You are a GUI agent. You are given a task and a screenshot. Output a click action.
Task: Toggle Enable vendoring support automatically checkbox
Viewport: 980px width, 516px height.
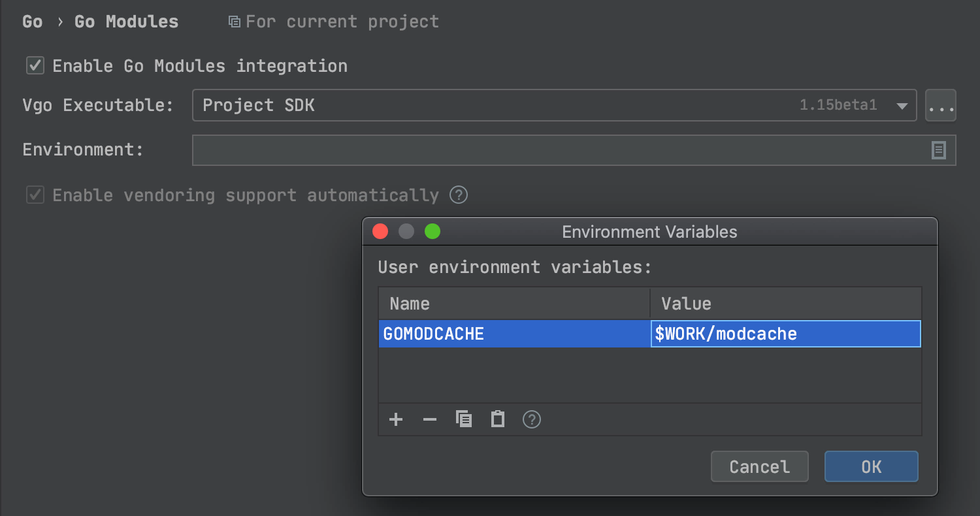tap(35, 195)
